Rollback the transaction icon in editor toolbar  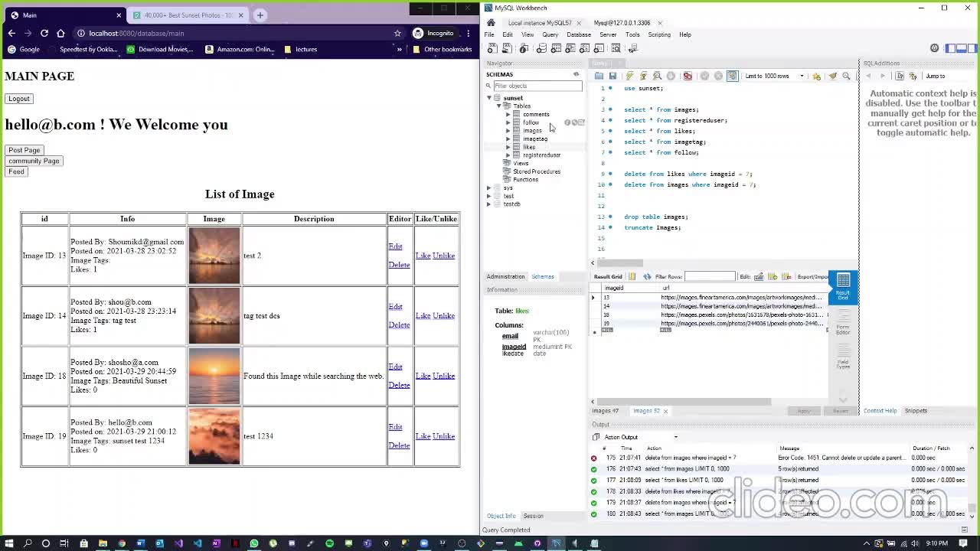pyautogui.click(x=718, y=76)
